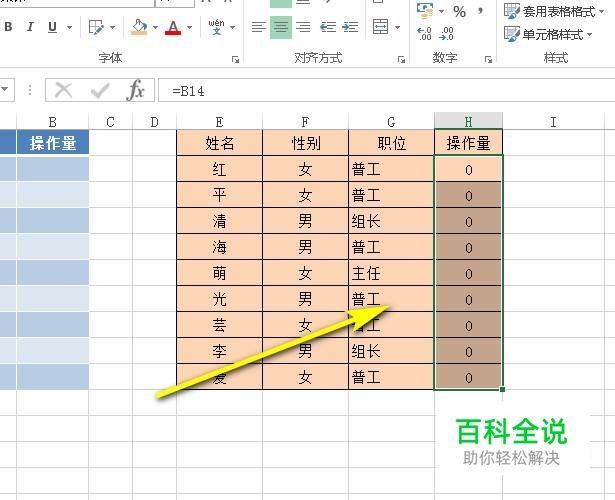The height and width of the screenshot is (500, 615).
Task: Open 单元格样式 cell styles menu
Action: click(x=548, y=35)
